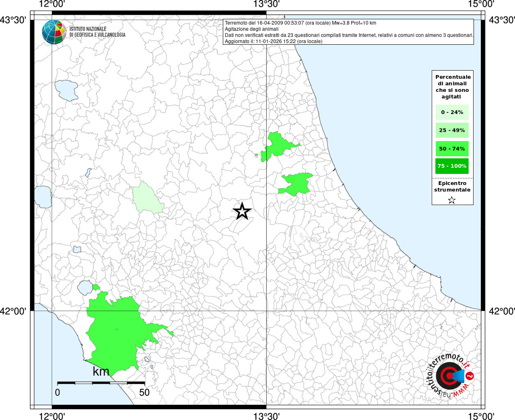Click the 0–50 km scale bar

[x=101, y=383]
